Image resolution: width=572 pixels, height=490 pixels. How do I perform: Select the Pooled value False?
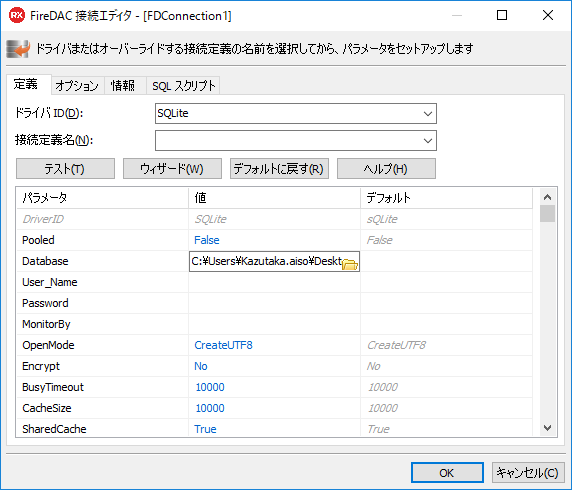tap(207, 240)
